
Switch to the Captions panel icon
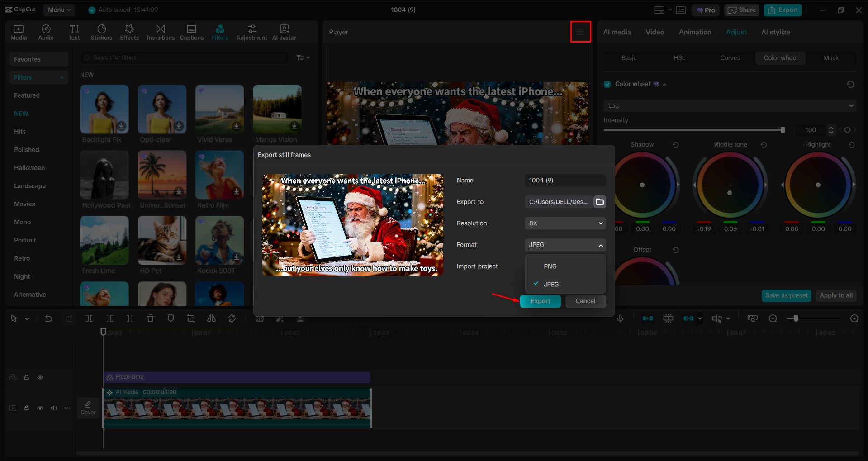(x=191, y=32)
